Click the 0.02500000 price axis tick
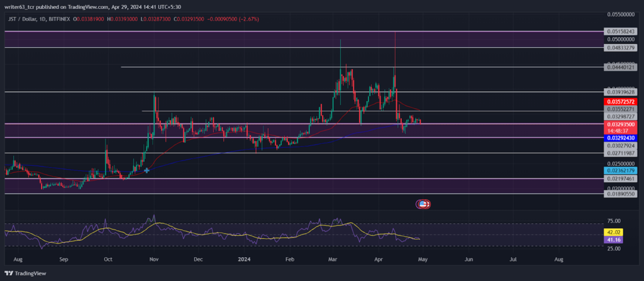644x281 pixels. pos(622,163)
